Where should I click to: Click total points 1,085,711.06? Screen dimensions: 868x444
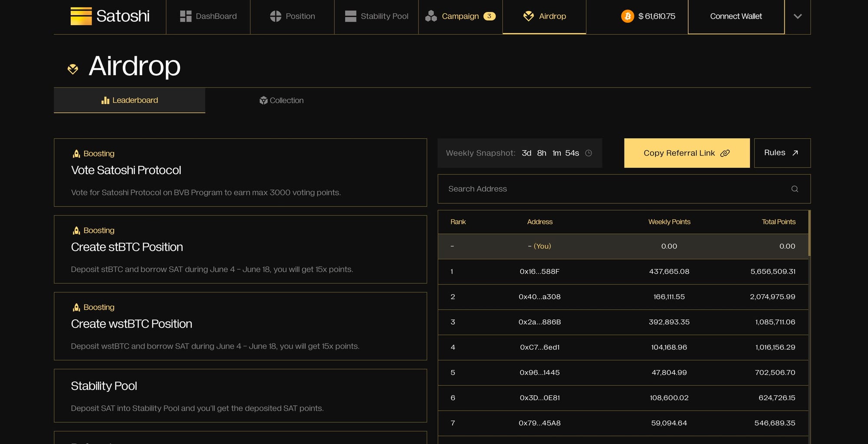775,322
